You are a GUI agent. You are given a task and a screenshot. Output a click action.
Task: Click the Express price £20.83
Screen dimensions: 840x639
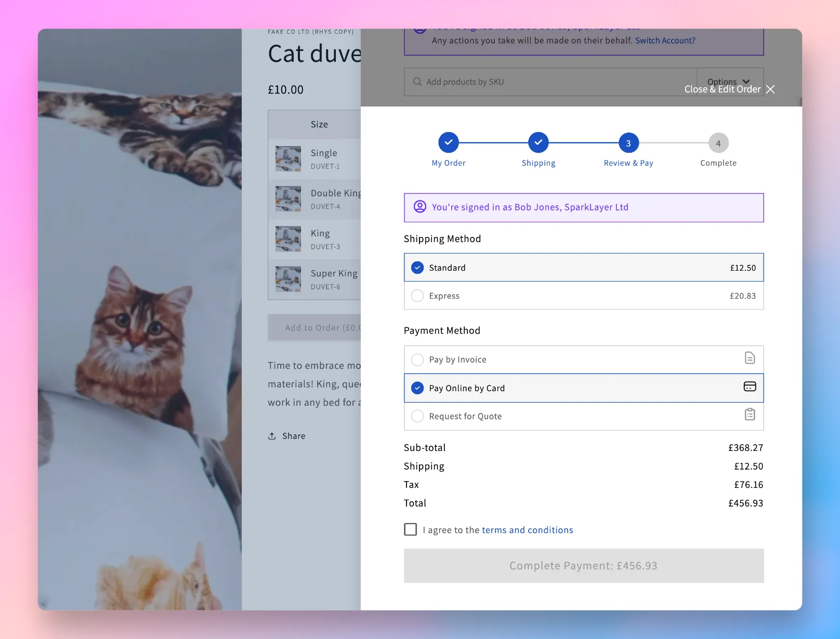pos(743,296)
